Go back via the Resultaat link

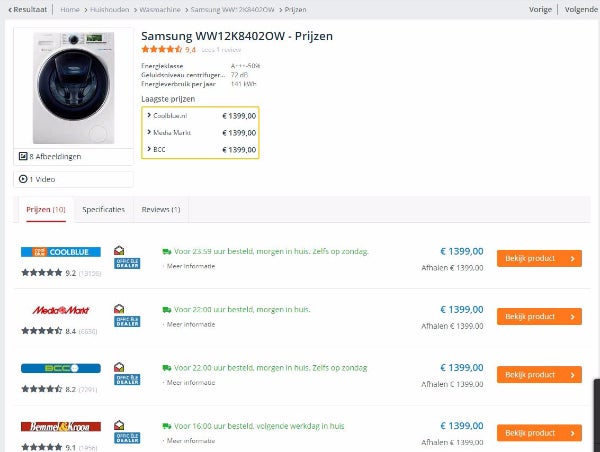[28, 9]
